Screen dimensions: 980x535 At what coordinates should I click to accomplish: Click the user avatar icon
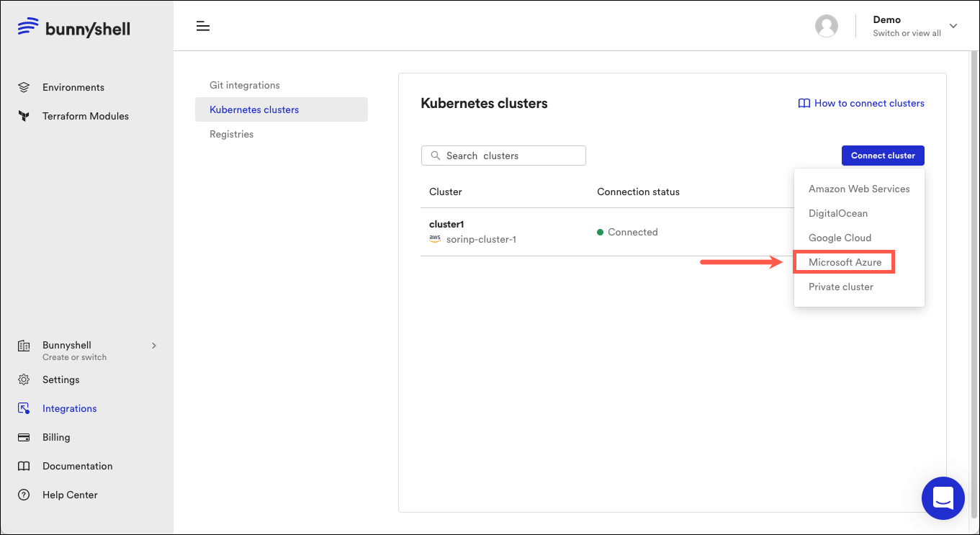pos(827,26)
